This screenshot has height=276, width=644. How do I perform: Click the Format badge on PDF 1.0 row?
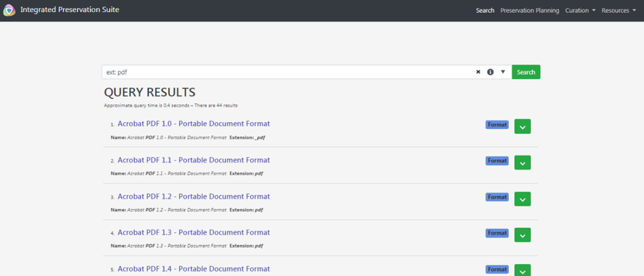pyautogui.click(x=497, y=125)
